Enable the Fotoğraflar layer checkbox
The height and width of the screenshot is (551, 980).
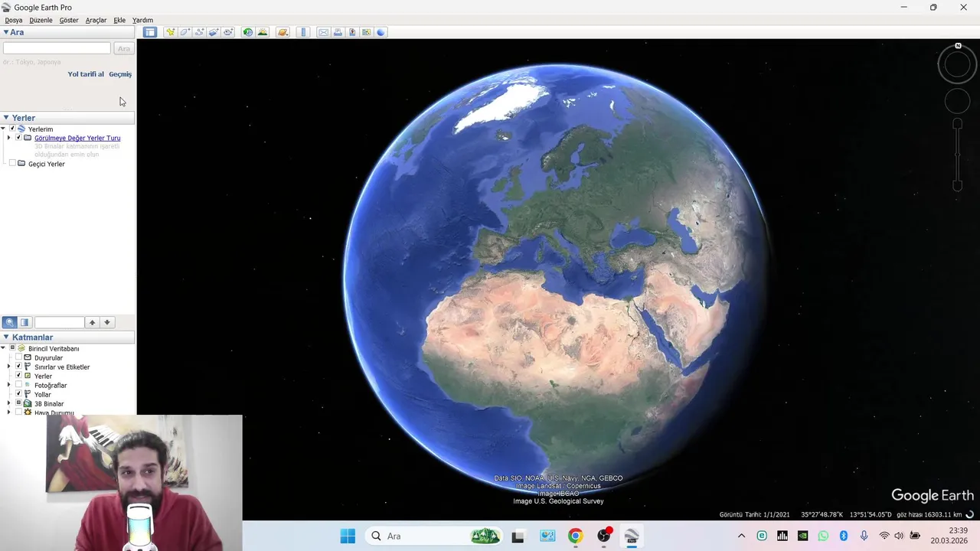point(18,385)
